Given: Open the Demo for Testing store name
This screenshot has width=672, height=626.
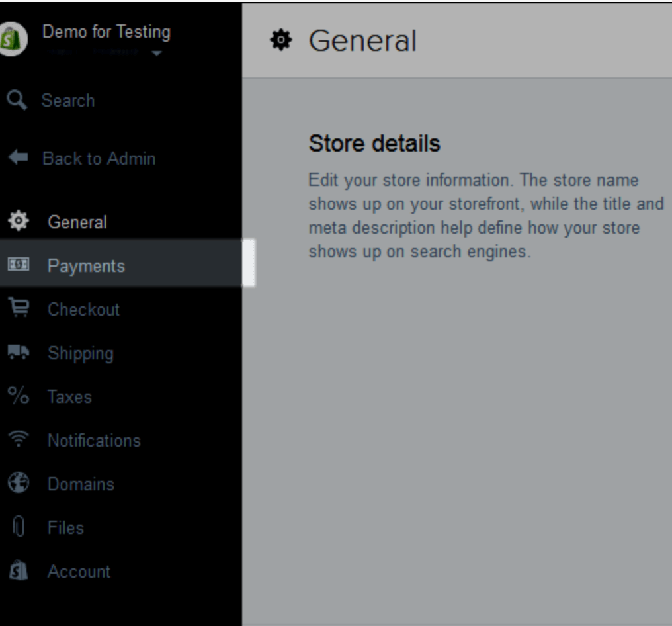Looking at the screenshot, I should 106,32.
